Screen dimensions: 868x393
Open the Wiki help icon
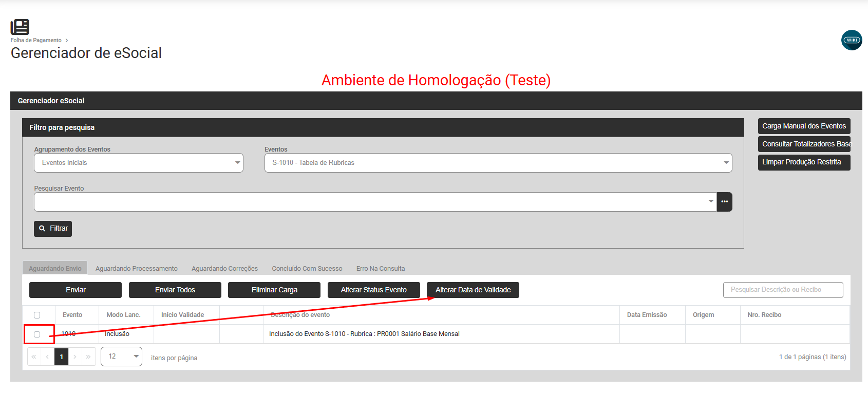(852, 40)
